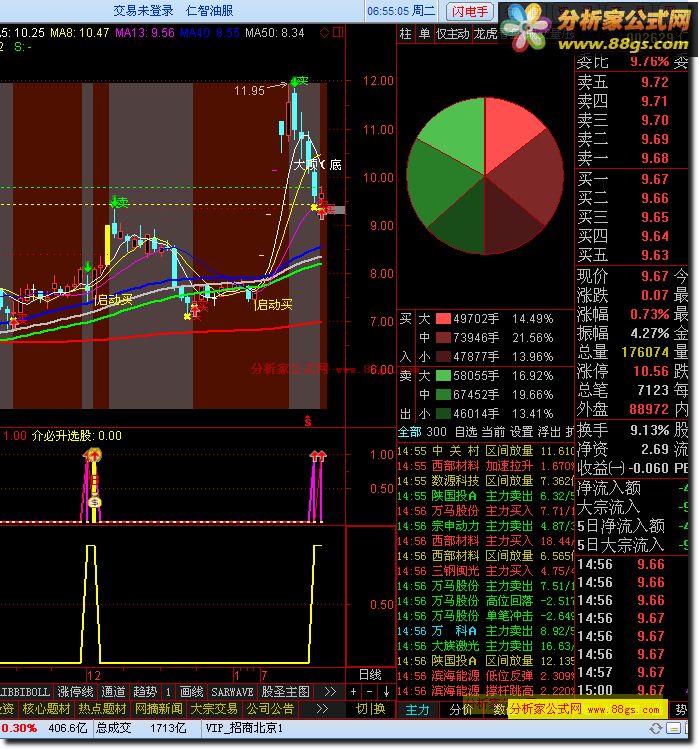Click the dark green swatch for 卖出 小
700x750 pixels.
(x=443, y=413)
